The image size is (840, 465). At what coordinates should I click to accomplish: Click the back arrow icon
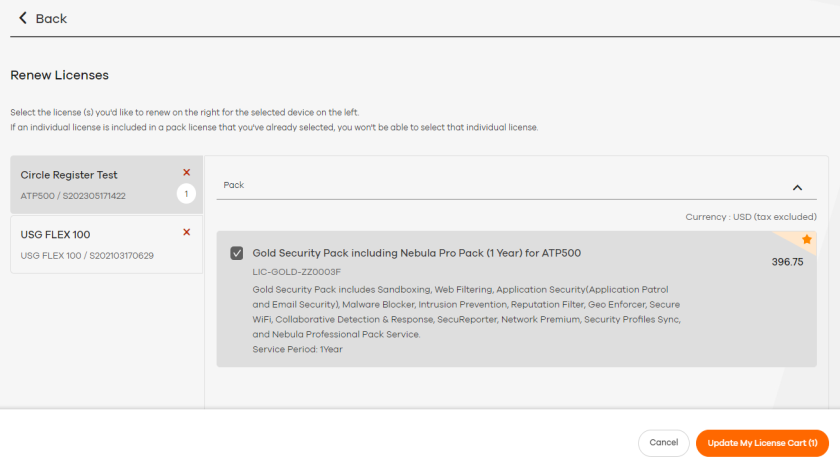[22, 18]
